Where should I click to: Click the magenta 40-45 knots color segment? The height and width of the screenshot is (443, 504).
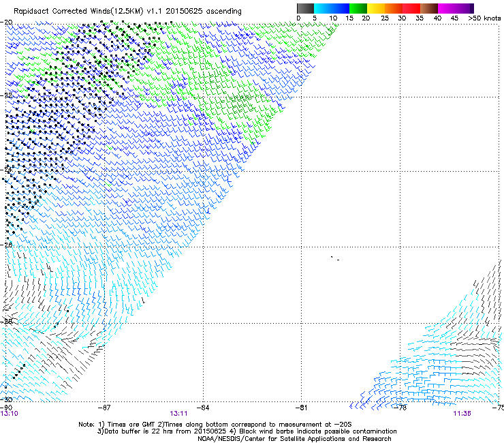tap(447, 8)
